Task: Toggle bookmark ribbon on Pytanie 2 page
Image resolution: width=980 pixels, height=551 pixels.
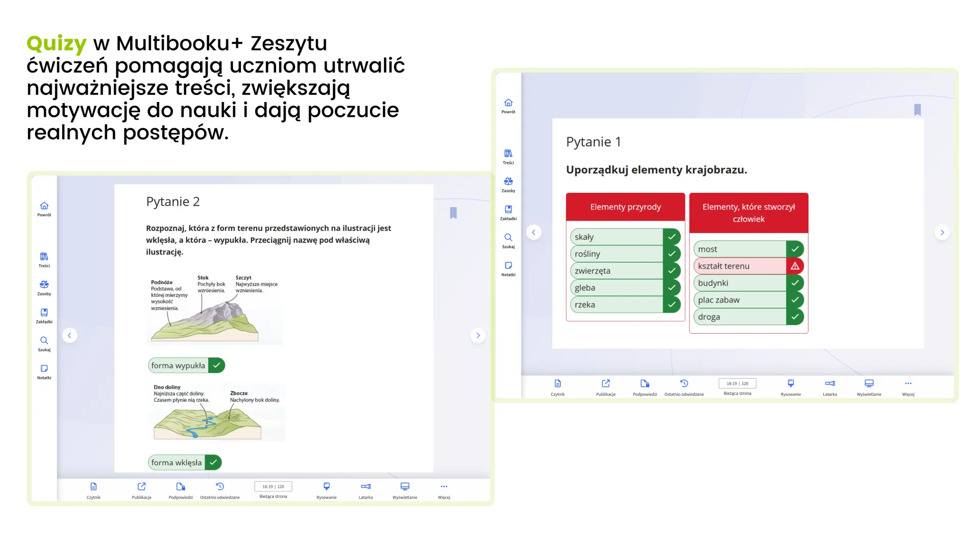Action: pos(453,213)
